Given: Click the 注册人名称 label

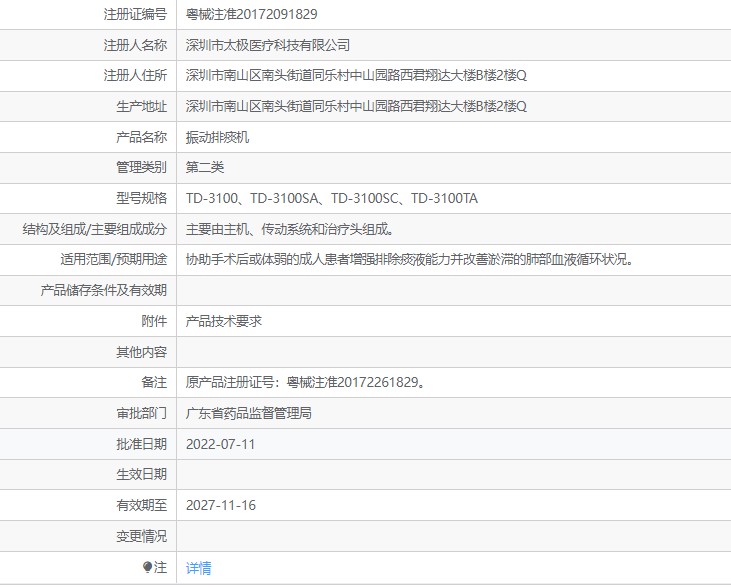Looking at the screenshot, I should coord(135,45).
